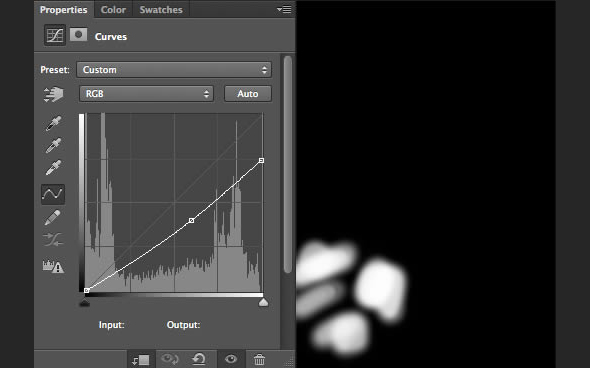
Task: Open the Preset Custom dropdown
Action: coord(174,70)
